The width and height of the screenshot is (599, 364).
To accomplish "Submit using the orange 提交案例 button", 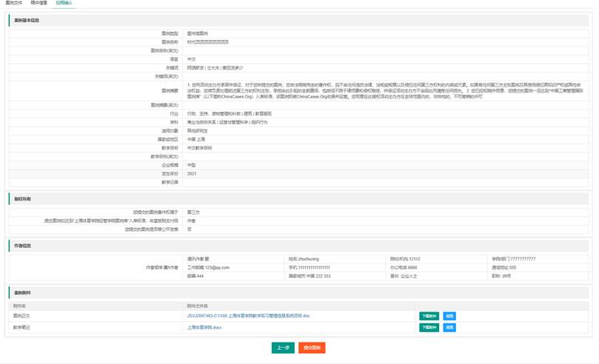I will click(x=312, y=348).
